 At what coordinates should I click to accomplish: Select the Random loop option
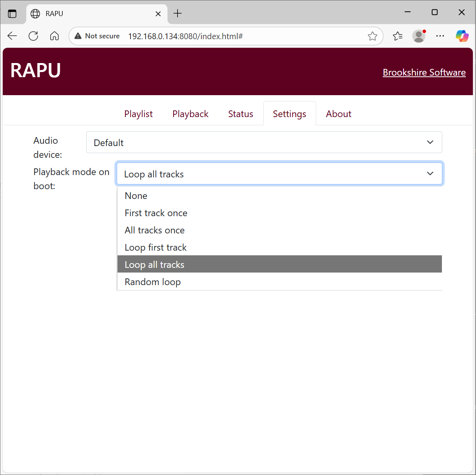(152, 282)
